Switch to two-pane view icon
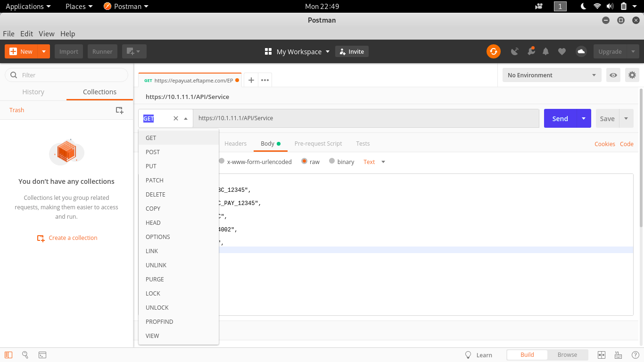The width and height of the screenshot is (644, 362). click(602, 355)
